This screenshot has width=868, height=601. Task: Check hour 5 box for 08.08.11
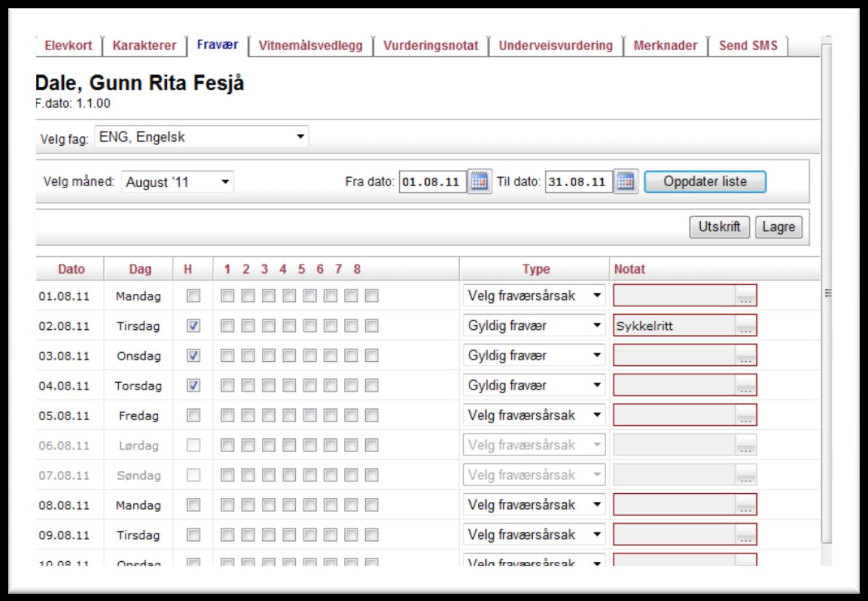310,504
